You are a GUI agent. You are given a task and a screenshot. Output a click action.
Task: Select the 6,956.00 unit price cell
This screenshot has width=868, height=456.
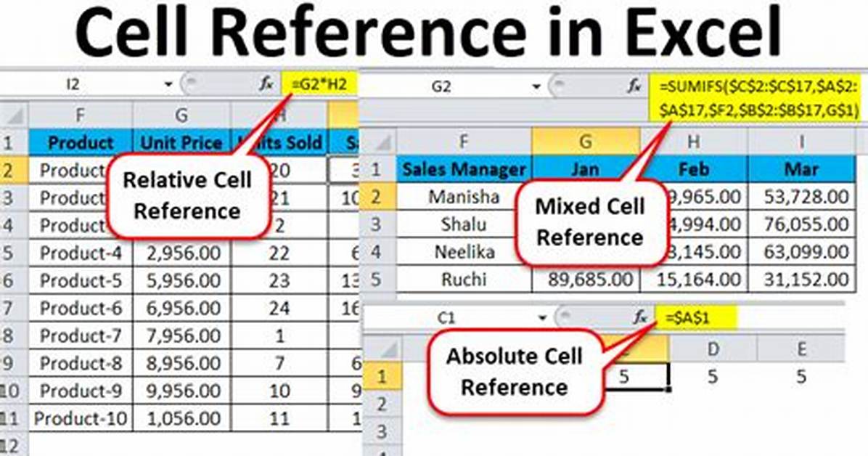click(x=181, y=308)
